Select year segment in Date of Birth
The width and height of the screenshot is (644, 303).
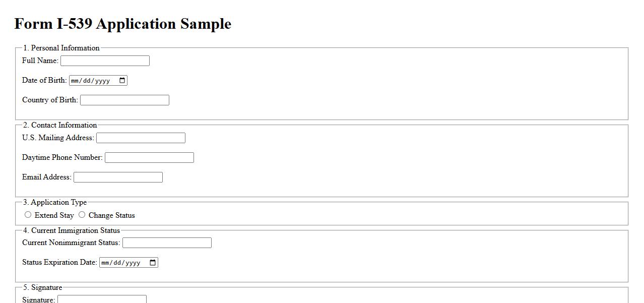[x=102, y=81]
